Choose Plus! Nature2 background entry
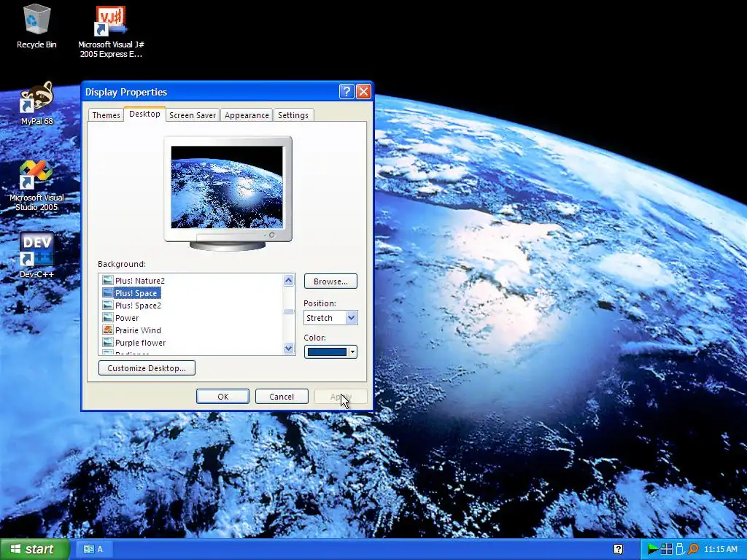 [139, 281]
